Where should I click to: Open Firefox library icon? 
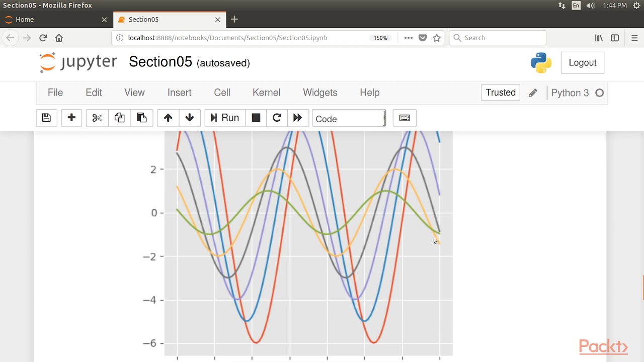point(599,38)
